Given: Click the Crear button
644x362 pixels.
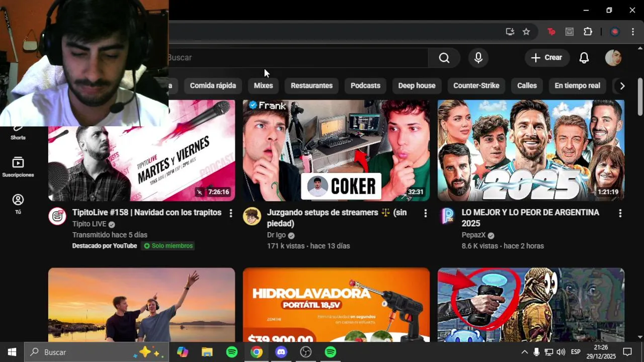Looking at the screenshot, I should tap(547, 58).
